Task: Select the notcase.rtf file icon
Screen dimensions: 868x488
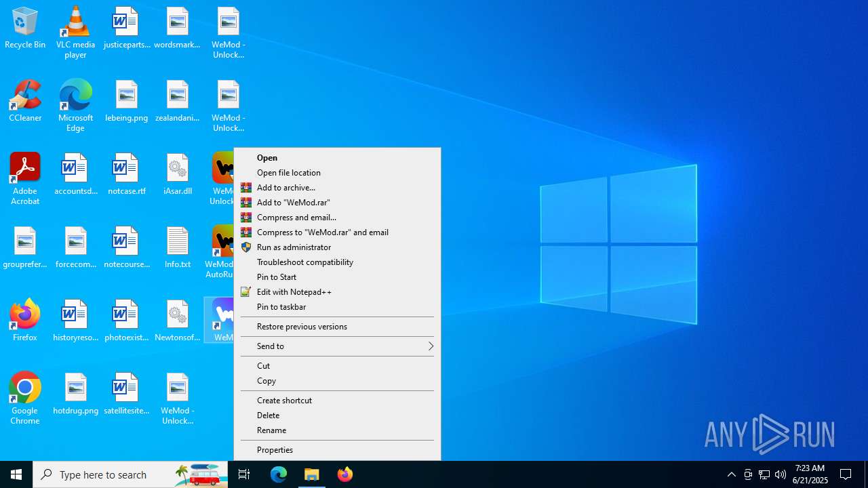Action: coord(126,175)
